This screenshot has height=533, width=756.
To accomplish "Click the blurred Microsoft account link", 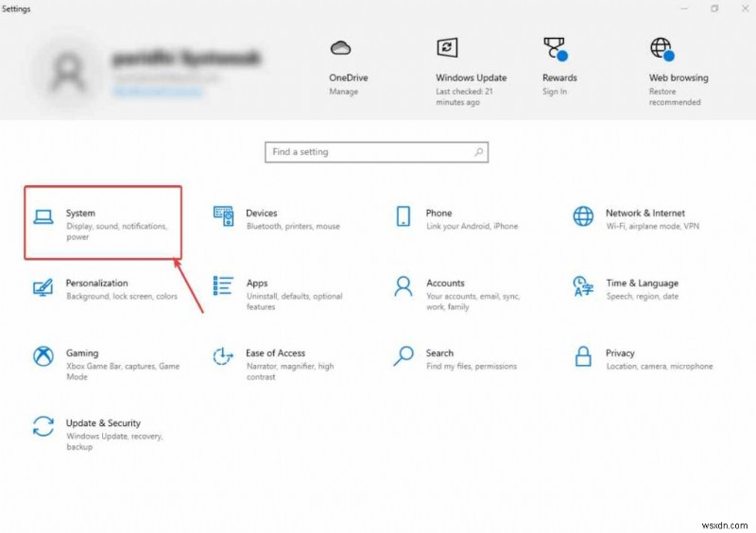I will coord(157,91).
